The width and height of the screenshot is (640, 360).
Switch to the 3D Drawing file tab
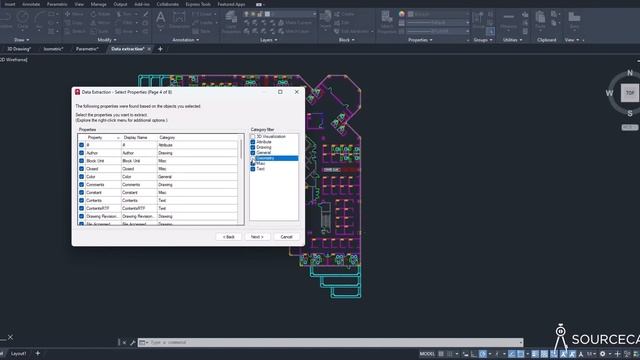(19, 49)
